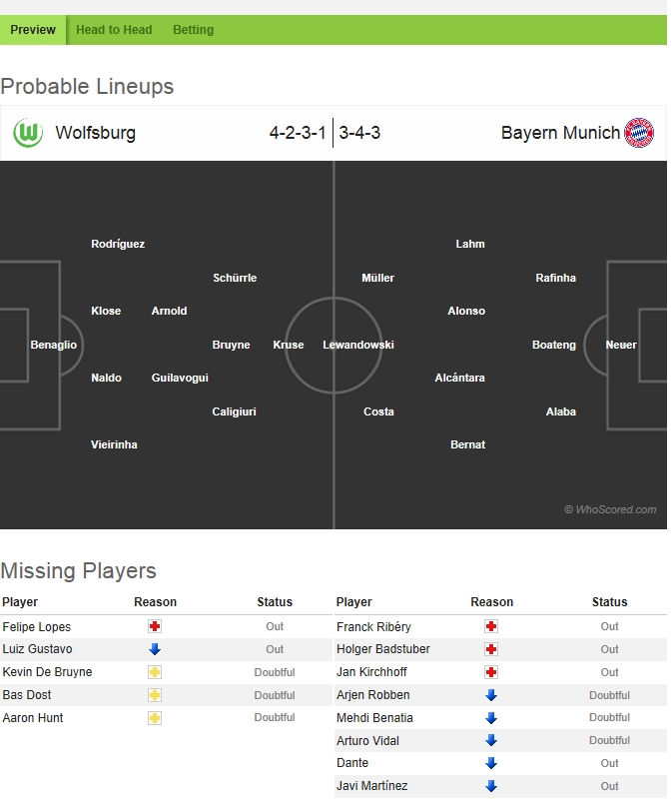Click the Aaron Hunt player name
This screenshot has width=672, height=806.
[x=31, y=717]
